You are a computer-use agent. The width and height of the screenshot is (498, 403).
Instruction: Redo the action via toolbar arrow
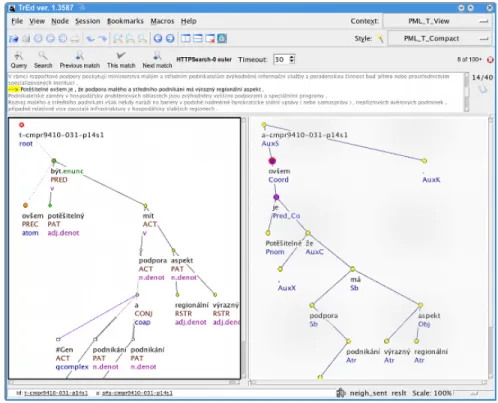(x=103, y=39)
